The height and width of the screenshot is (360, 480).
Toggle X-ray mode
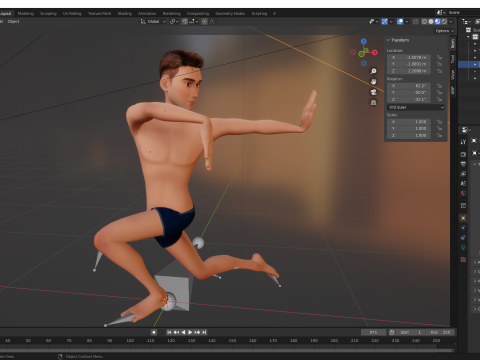point(415,21)
